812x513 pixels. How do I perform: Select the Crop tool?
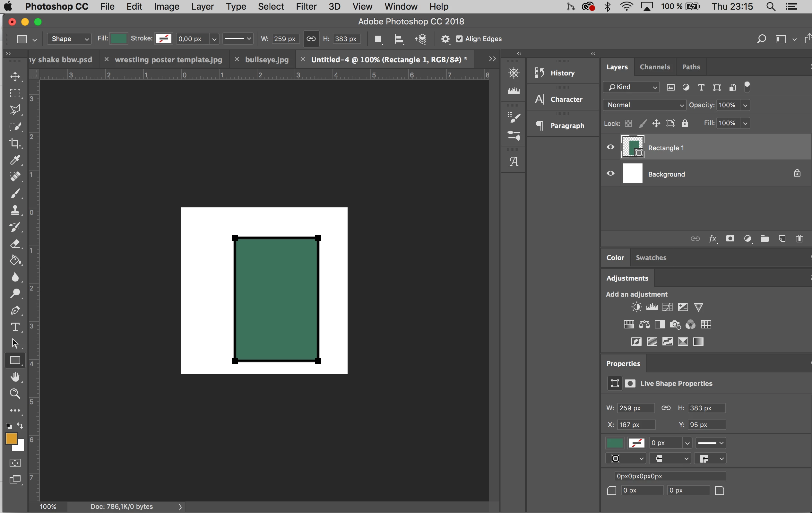point(15,143)
